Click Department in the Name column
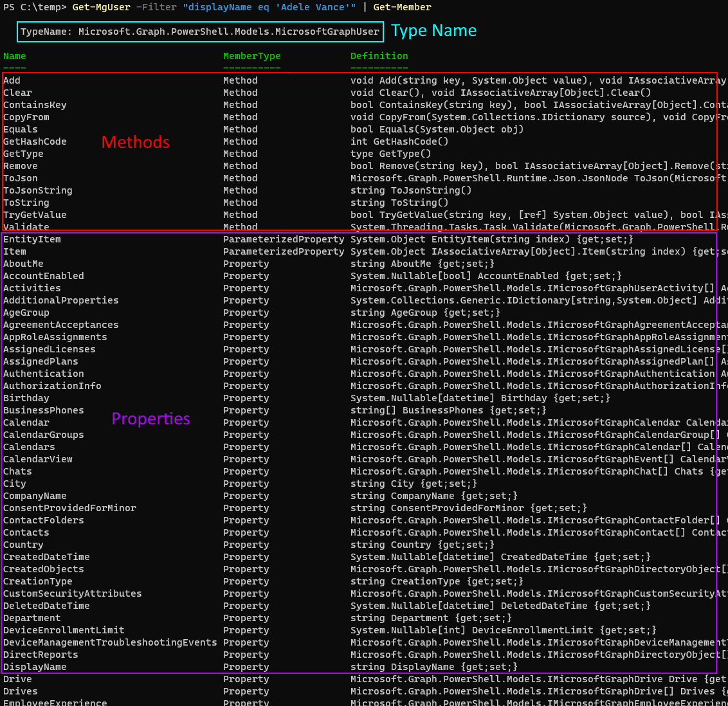The width and height of the screenshot is (728, 706). pyautogui.click(x=32, y=619)
